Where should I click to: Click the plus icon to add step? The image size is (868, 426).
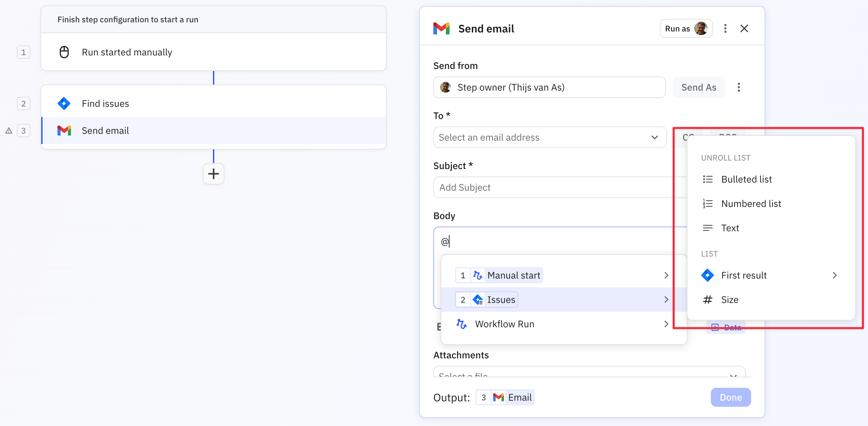click(213, 174)
